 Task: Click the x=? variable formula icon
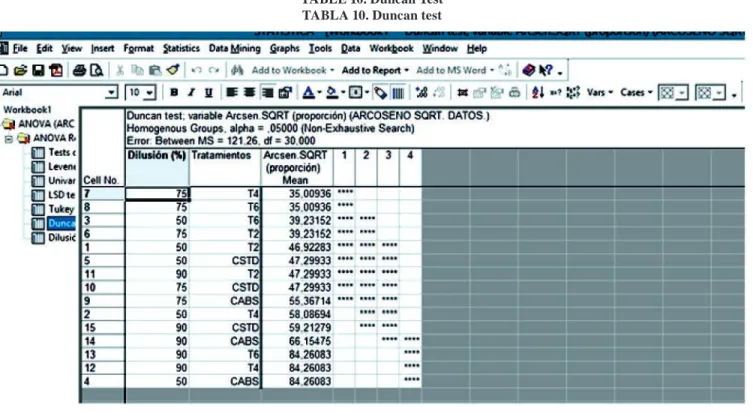pos(556,92)
